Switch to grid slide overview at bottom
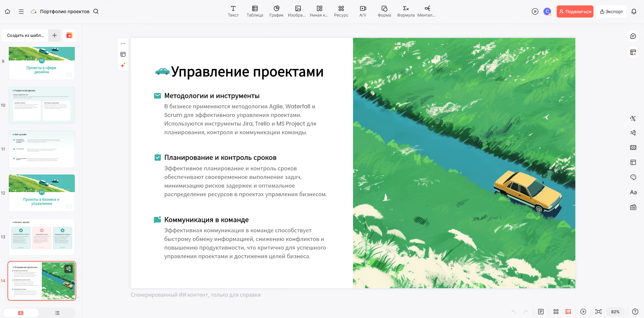644x318 pixels. pyautogui.click(x=556, y=312)
